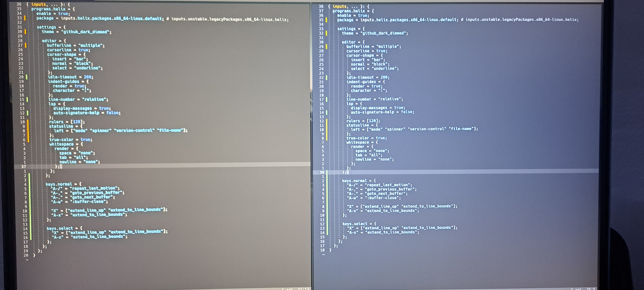Click 'cursor-shape = {' in left pane
The image size is (644, 290).
point(66,54)
